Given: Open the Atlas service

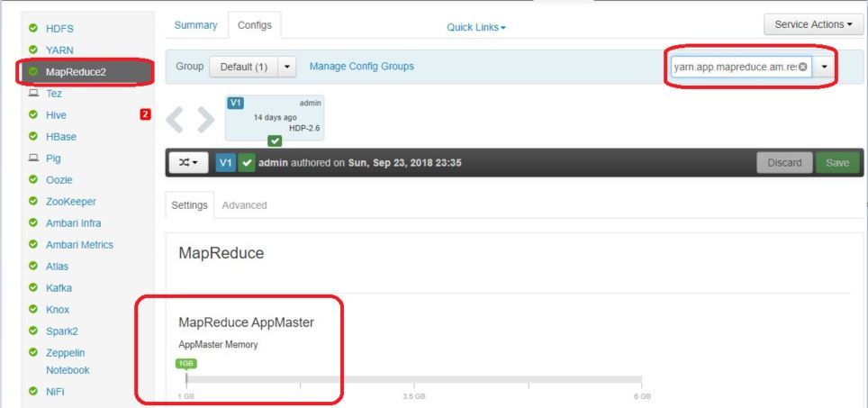Looking at the screenshot, I should point(57,267).
